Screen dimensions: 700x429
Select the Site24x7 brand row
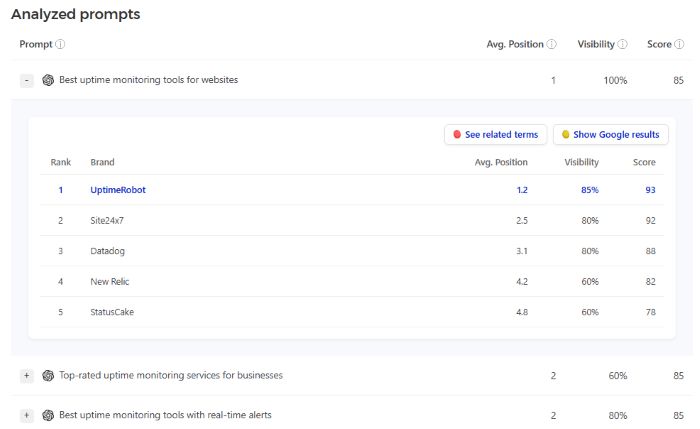(x=352, y=221)
